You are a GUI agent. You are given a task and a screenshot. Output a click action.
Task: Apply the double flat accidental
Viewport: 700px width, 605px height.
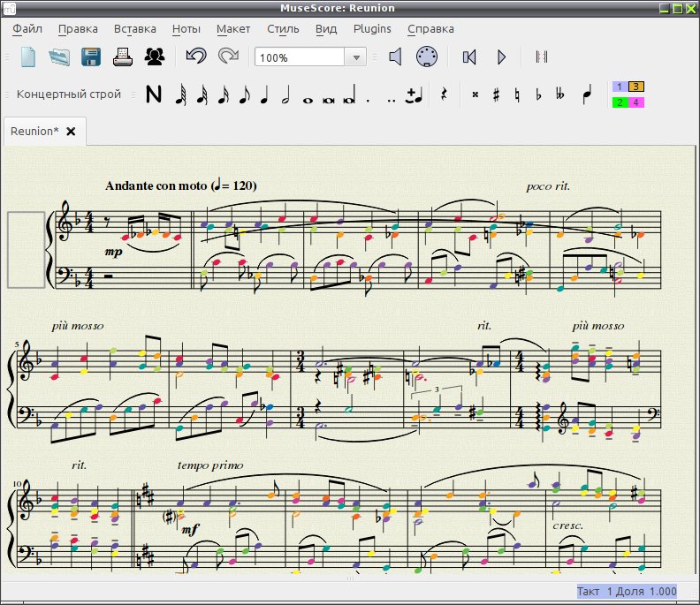[559, 95]
